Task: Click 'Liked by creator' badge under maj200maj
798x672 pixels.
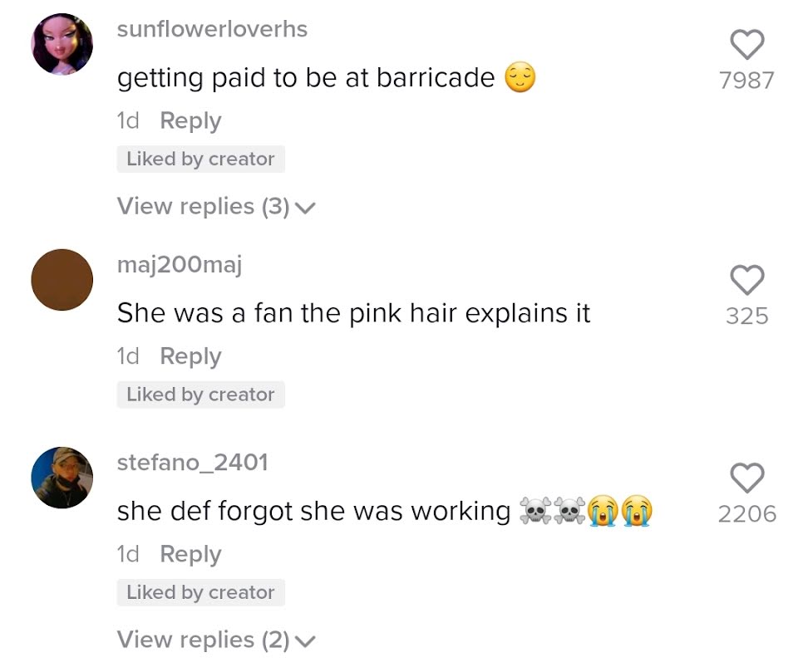Action: (200, 395)
